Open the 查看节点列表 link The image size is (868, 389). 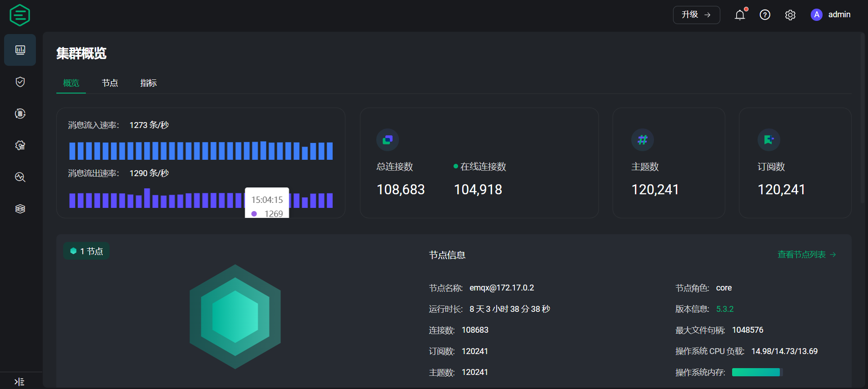click(807, 255)
